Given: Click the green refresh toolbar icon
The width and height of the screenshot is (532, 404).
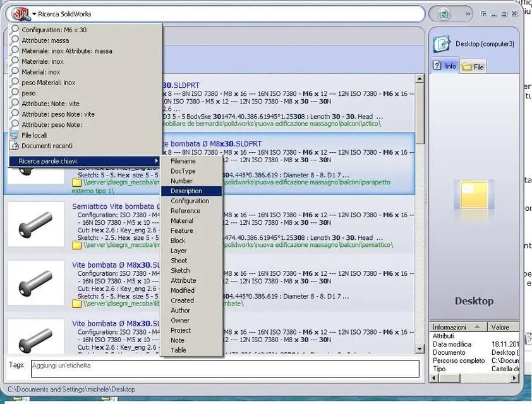Looking at the screenshot, I should (444, 14).
